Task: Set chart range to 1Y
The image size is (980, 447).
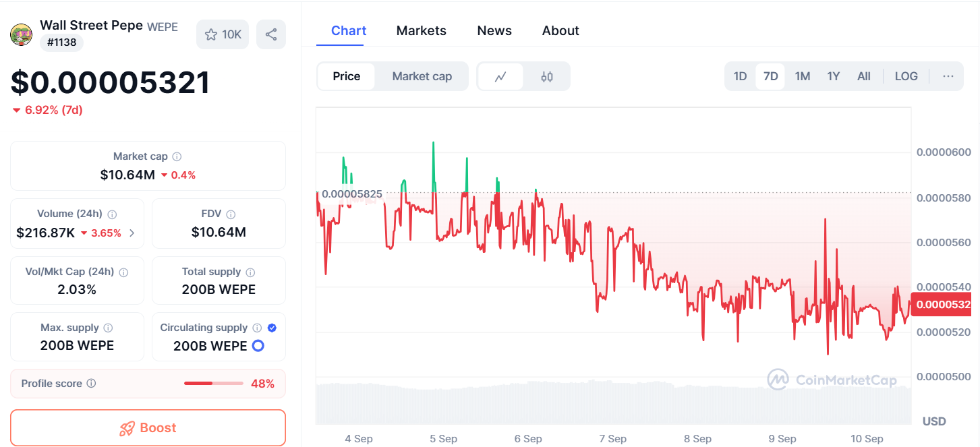Action: pos(834,76)
